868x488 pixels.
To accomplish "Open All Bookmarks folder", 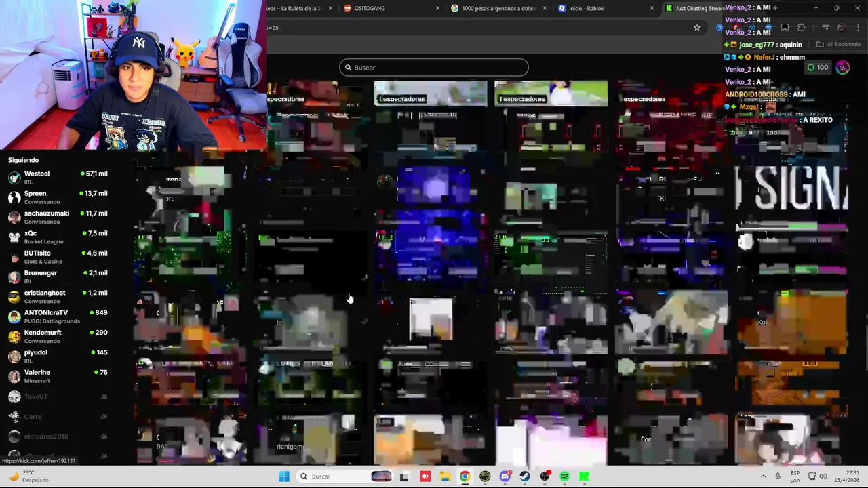I will (x=839, y=45).
